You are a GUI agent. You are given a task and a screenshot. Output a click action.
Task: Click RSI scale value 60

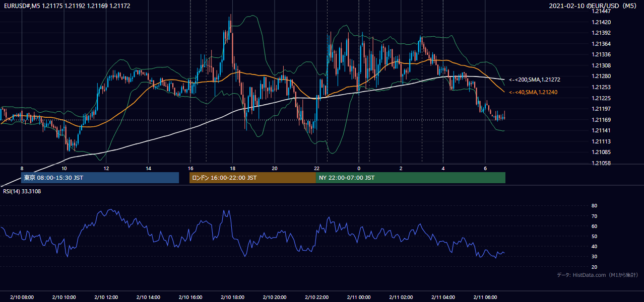coord(595,226)
